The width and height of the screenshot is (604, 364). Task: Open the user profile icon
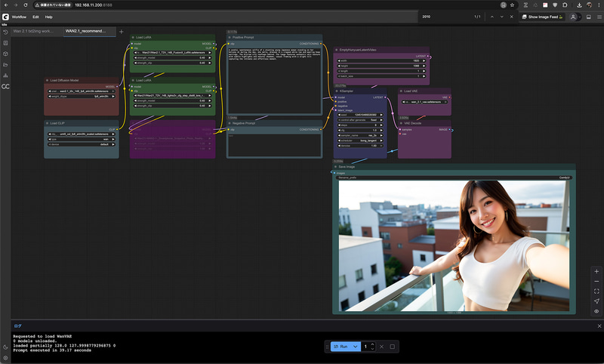point(573,17)
